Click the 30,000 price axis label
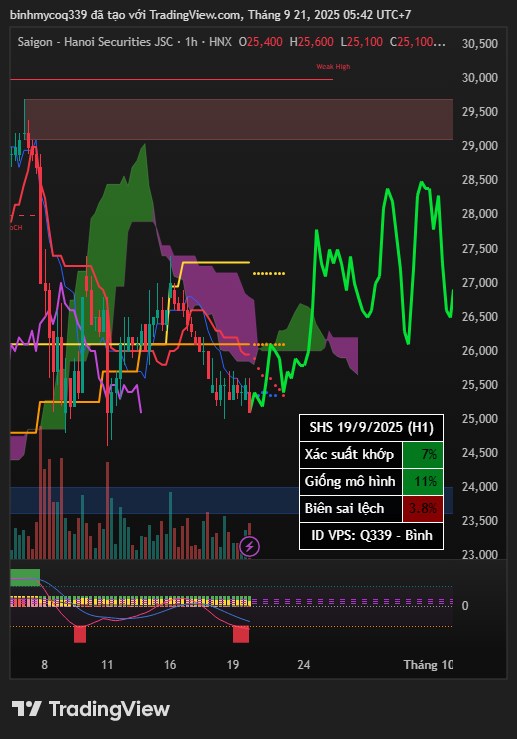 tap(479, 77)
